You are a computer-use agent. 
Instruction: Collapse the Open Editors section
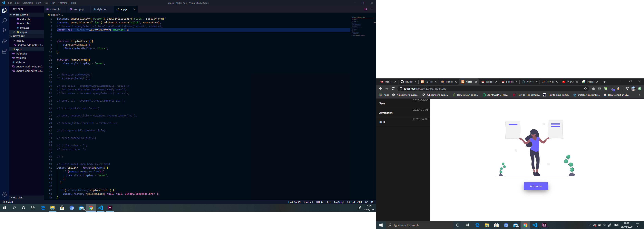click(x=27, y=15)
